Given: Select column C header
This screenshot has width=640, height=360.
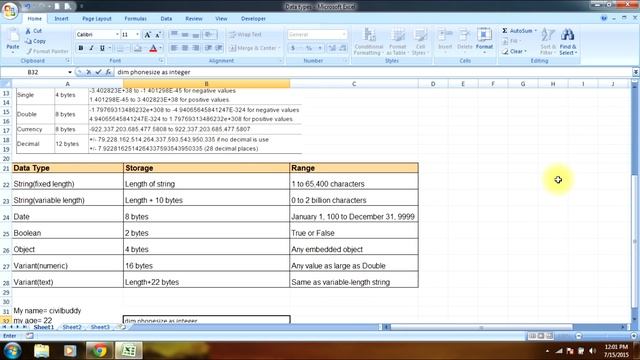Looking at the screenshot, I should [x=354, y=84].
